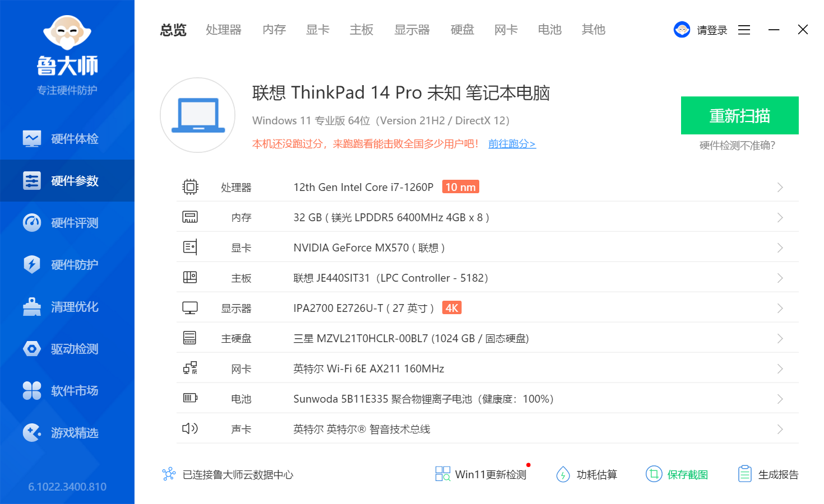Expand the 网卡 row chevron
This screenshot has height=504, width=824.
coord(780,368)
